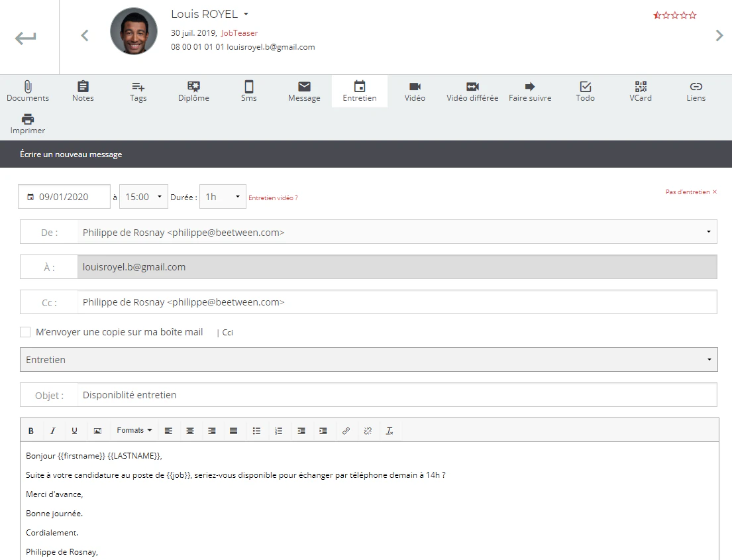Click the Objet subject field
732x560 pixels.
click(x=397, y=395)
